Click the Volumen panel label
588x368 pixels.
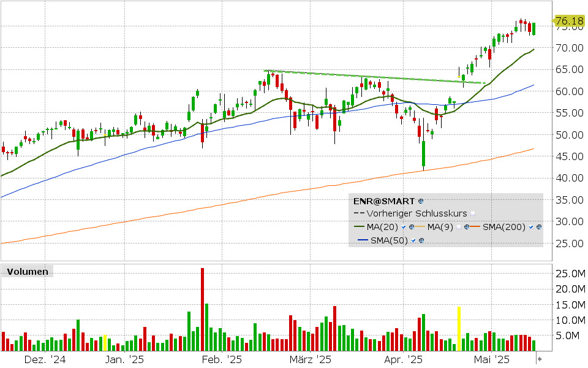28,272
